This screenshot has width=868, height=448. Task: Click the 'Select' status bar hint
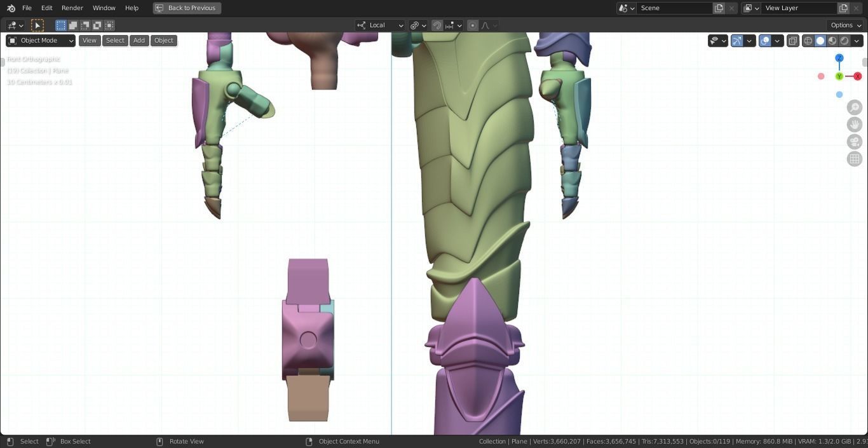[29, 442]
